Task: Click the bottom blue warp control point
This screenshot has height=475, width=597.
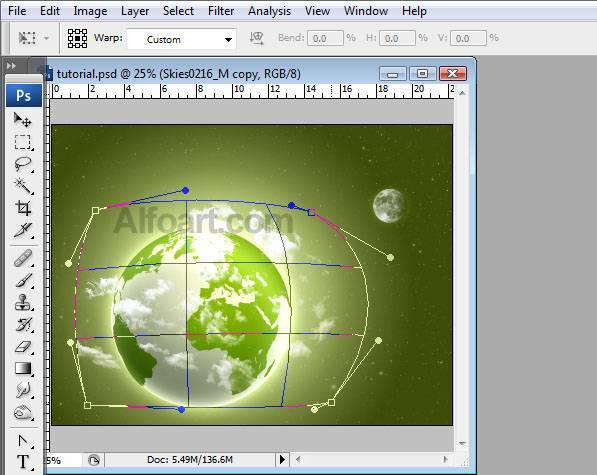Action: (x=182, y=410)
